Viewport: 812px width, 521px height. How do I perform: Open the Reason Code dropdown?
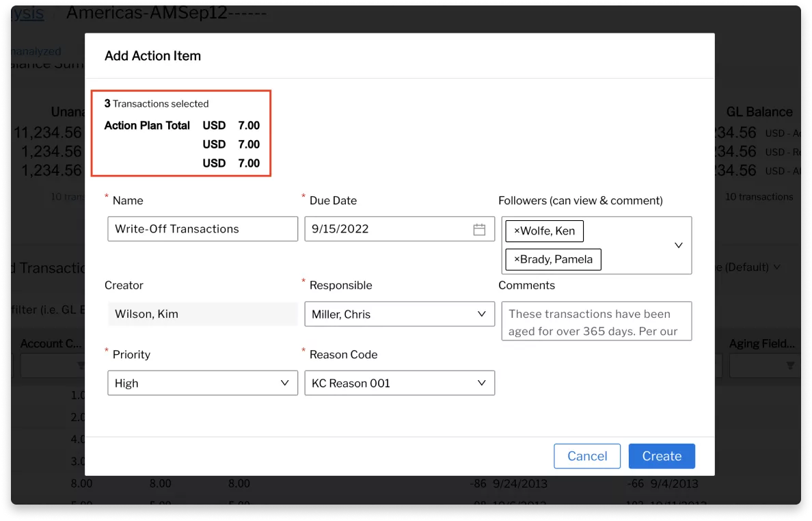399,384
